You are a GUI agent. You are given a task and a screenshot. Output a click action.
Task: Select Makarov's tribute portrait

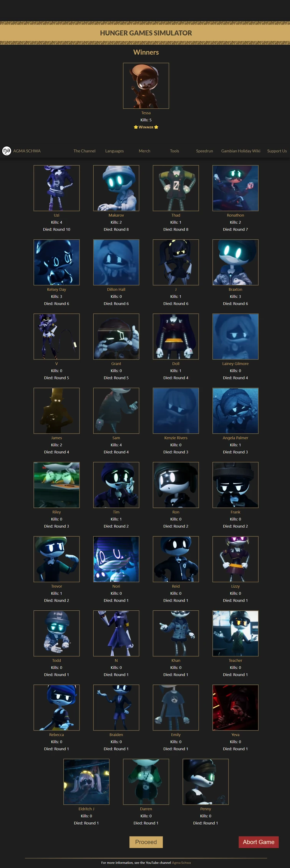point(116,188)
